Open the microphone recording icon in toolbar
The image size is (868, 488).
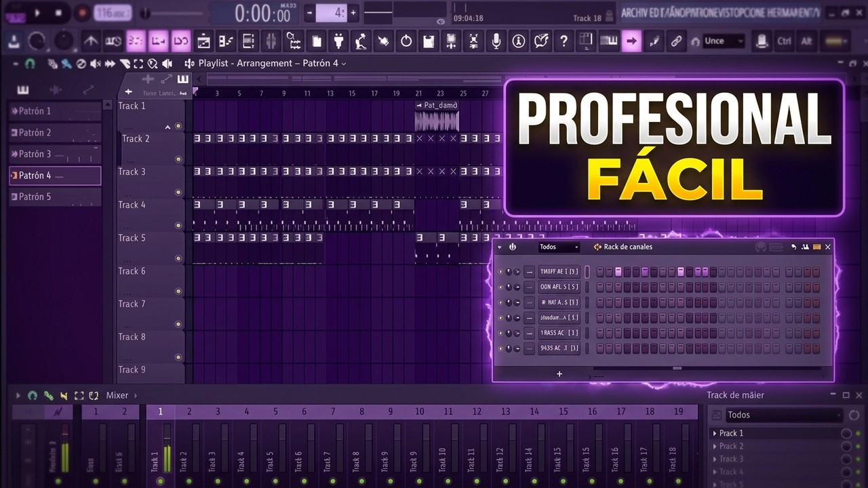point(496,41)
